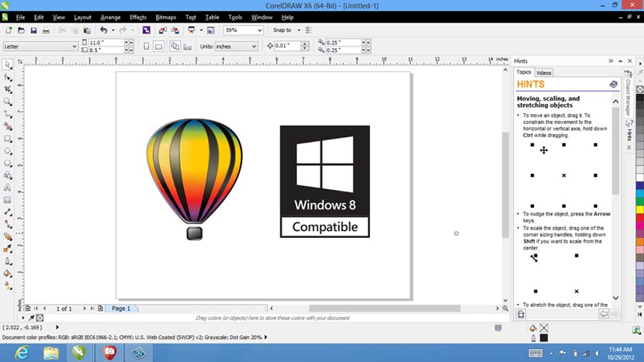Click the Snap to button
The height and width of the screenshot is (362, 644).
(x=282, y=30)
